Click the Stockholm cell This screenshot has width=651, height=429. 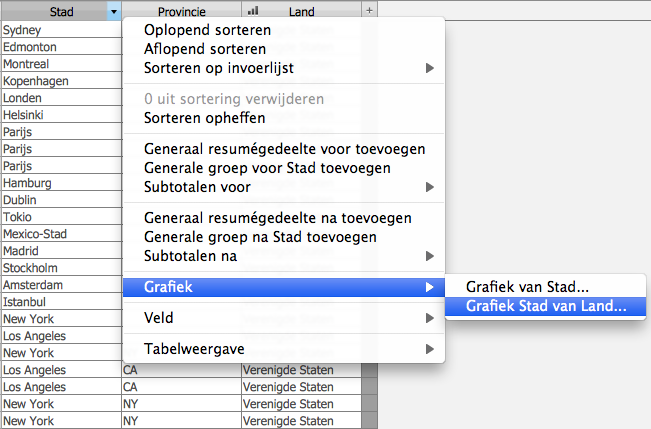pos(61,268)
